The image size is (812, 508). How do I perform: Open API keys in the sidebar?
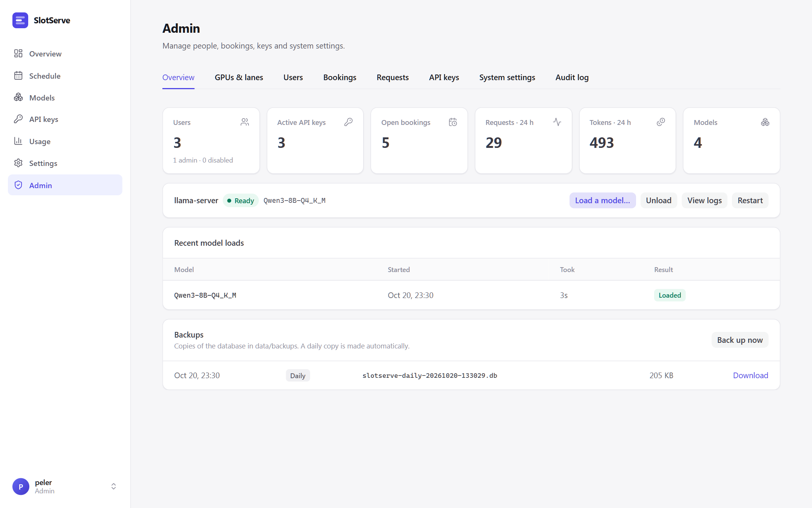(65, 119)
